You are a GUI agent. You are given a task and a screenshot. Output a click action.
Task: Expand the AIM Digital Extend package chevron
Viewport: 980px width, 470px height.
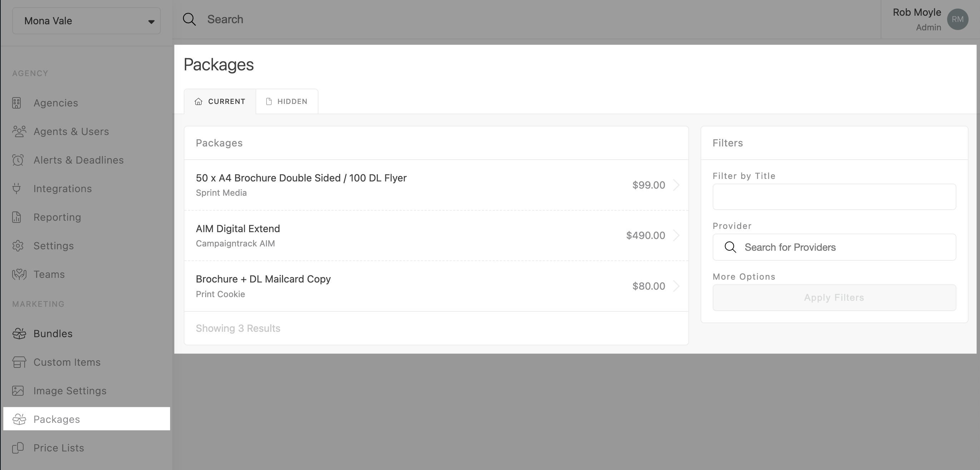point(676,235)
